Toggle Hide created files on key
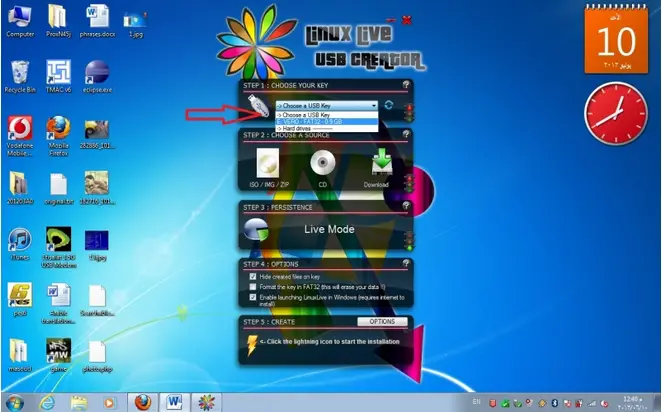The image size is (662, 412). pos(252,276)
